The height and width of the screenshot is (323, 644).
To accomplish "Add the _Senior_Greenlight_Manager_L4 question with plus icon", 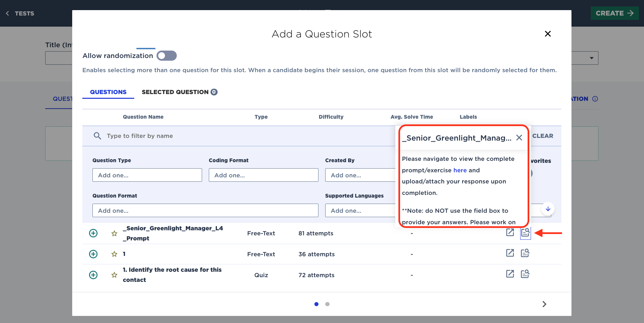I will coord(93,233).
